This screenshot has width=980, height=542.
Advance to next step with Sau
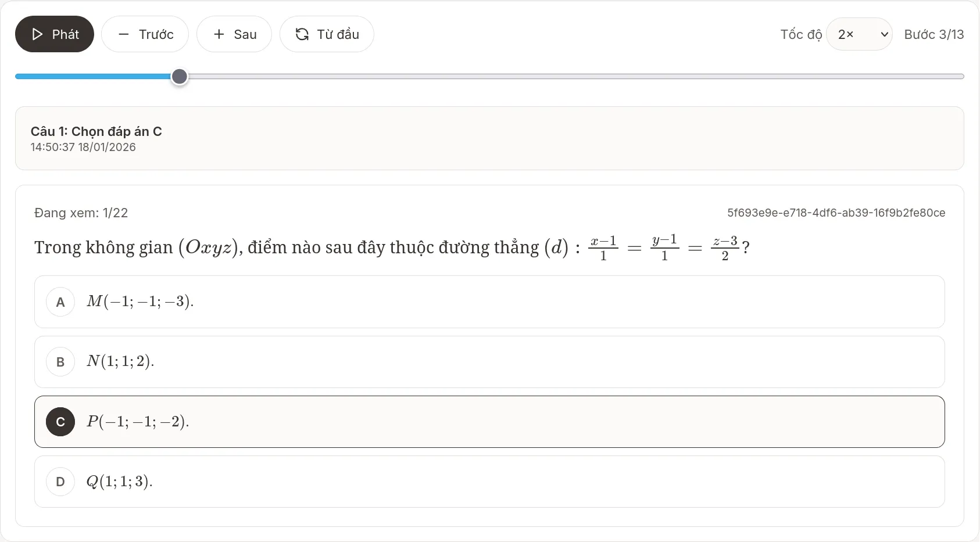(234, 34)
